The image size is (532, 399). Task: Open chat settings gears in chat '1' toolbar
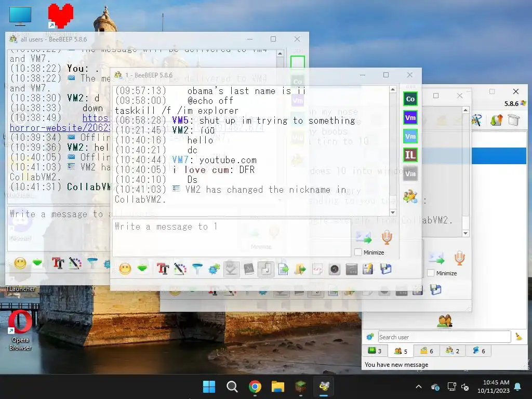(214, 269)
